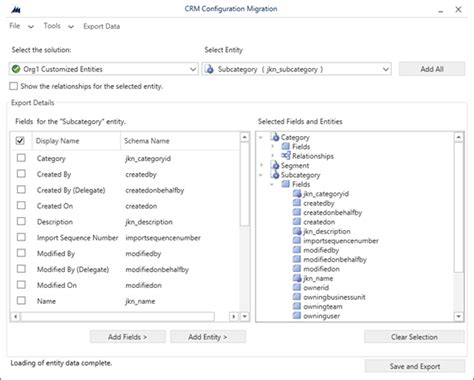Expand the Segment node in tree

pos(261,165)
